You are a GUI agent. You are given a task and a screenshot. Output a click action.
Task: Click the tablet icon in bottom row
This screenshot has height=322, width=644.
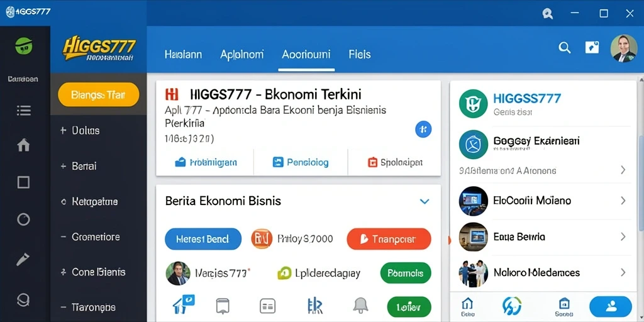(x=223, y=306)
